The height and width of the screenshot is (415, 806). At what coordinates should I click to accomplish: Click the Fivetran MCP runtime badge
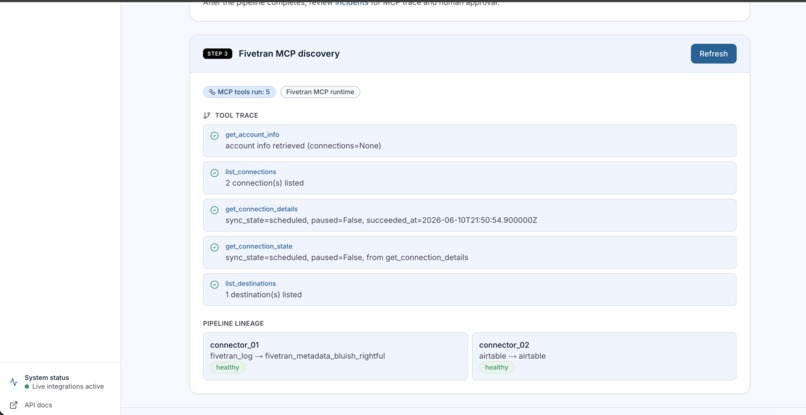coord(320,92)
